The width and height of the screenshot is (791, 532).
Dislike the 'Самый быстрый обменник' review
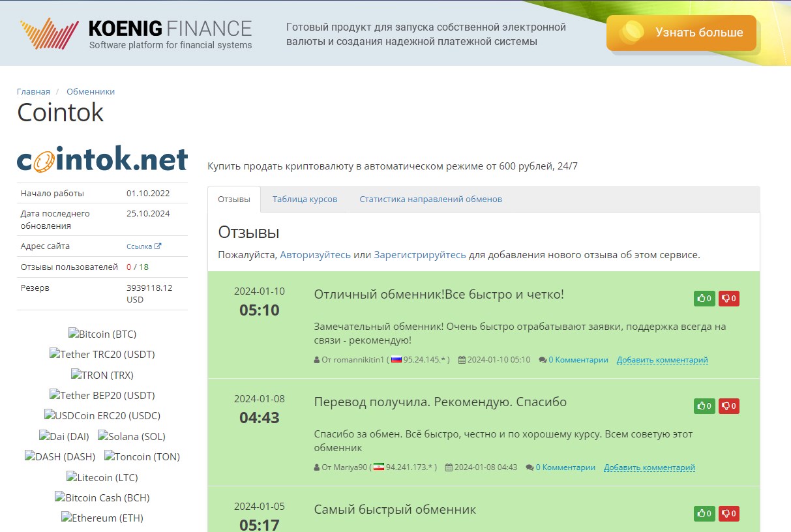click(729, 514)
